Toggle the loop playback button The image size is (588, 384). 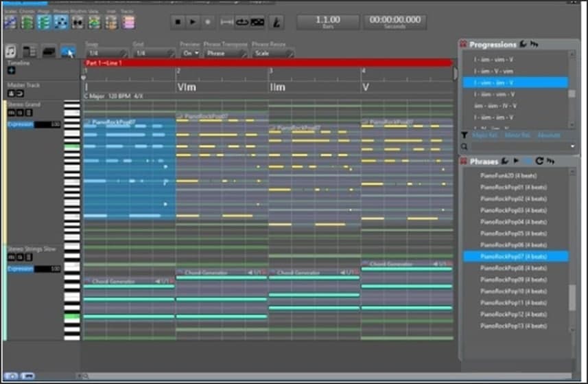[242, 22]
